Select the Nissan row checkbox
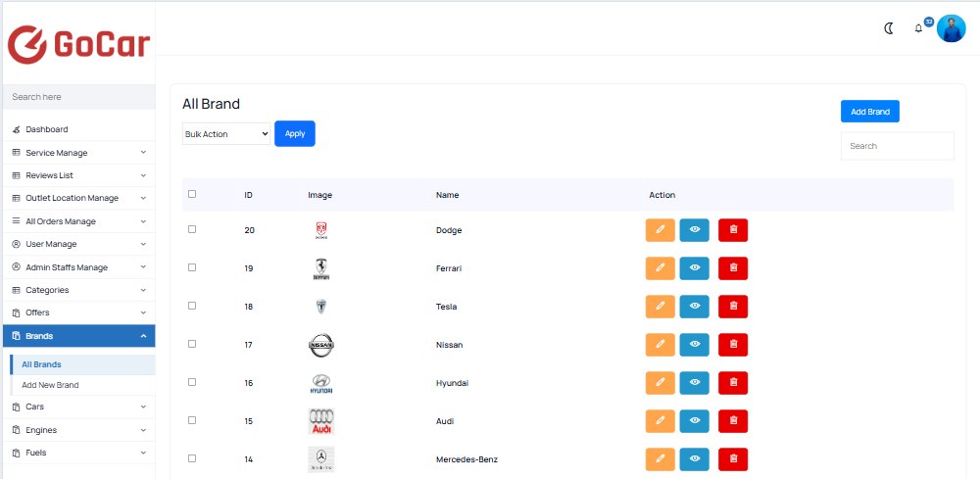Screen dimensions: 980x479 (x=192, y=344)
